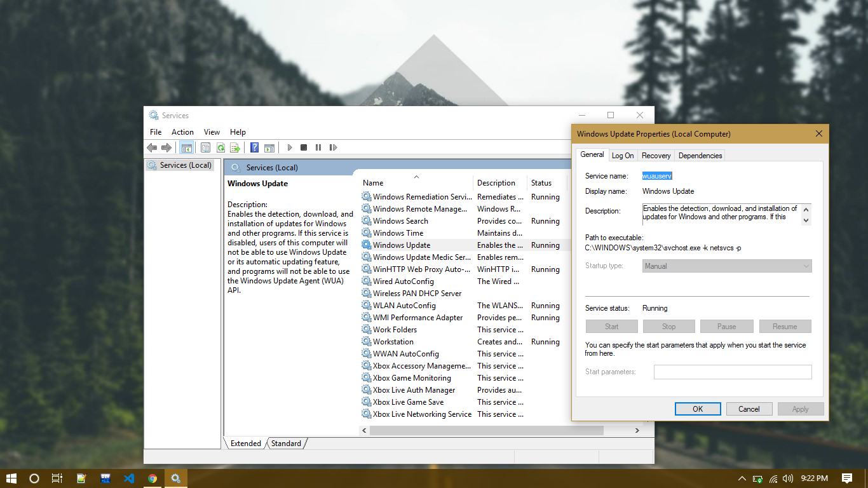
Task: Click the Pause service button
Action: 727,327
